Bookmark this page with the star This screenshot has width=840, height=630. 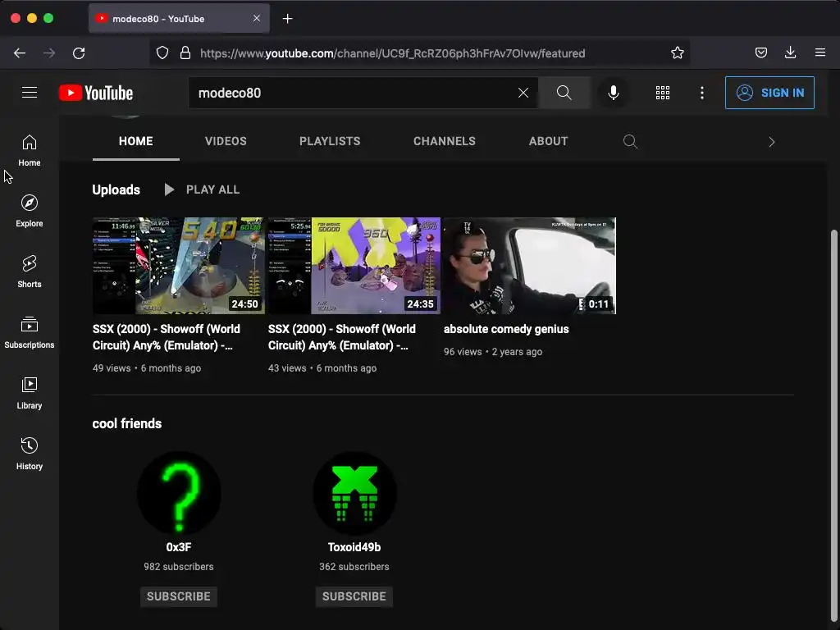click(677, 53)
